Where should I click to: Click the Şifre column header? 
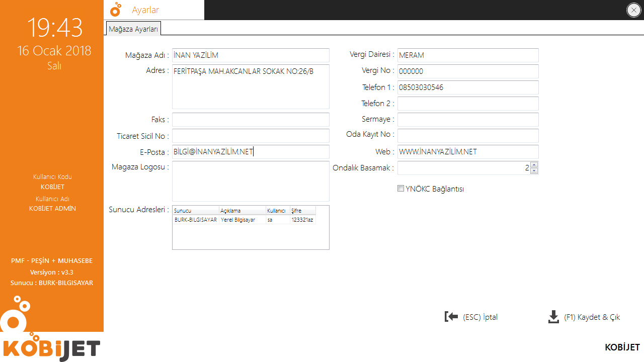[x=303, y=211]
